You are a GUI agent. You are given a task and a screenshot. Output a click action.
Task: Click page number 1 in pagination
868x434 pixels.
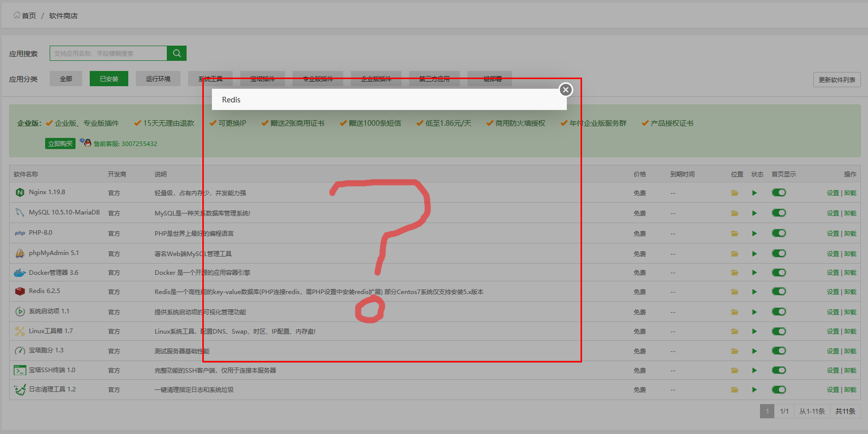[x=767, y=411]
